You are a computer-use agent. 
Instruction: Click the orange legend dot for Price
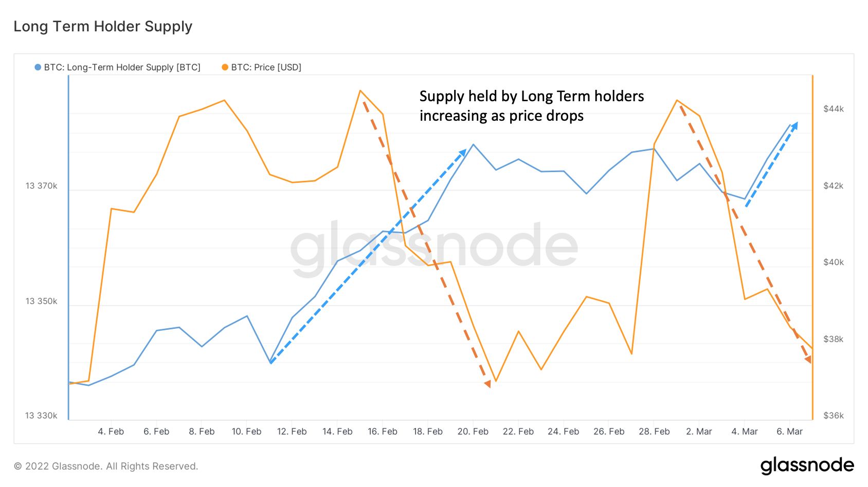(x=225, y=67)
